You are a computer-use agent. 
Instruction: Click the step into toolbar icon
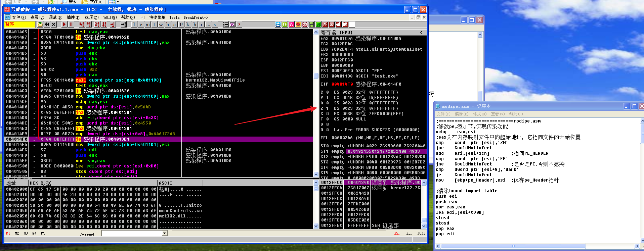pos(82,24)
